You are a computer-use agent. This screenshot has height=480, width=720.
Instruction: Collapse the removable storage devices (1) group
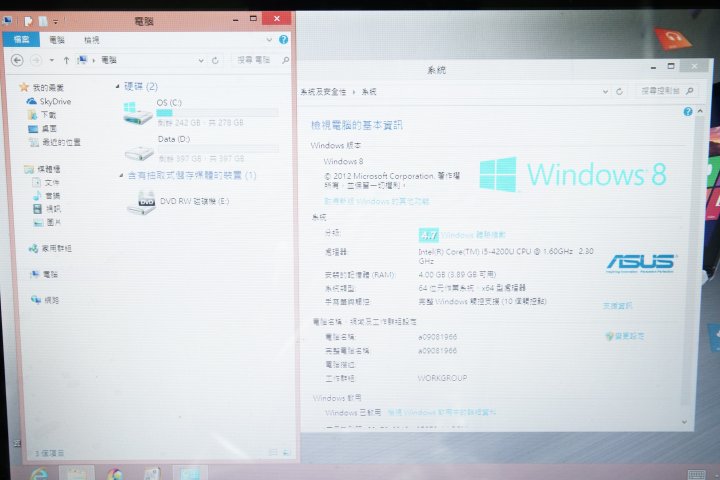point(121,175)
